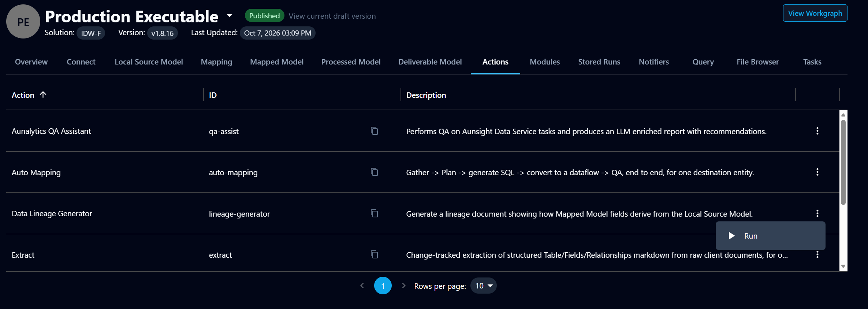Select page 1 button
This screenshot has height=309, width=868.
click(383, 286)
